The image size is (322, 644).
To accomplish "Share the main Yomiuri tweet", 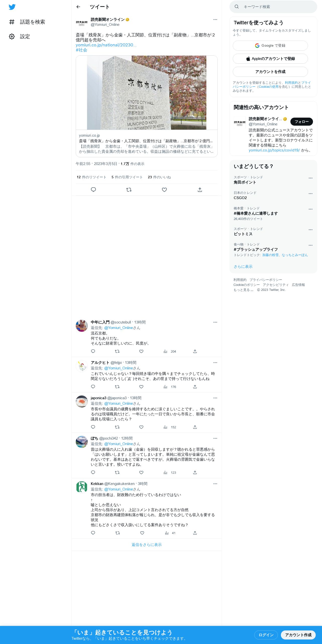I will 200,190.
